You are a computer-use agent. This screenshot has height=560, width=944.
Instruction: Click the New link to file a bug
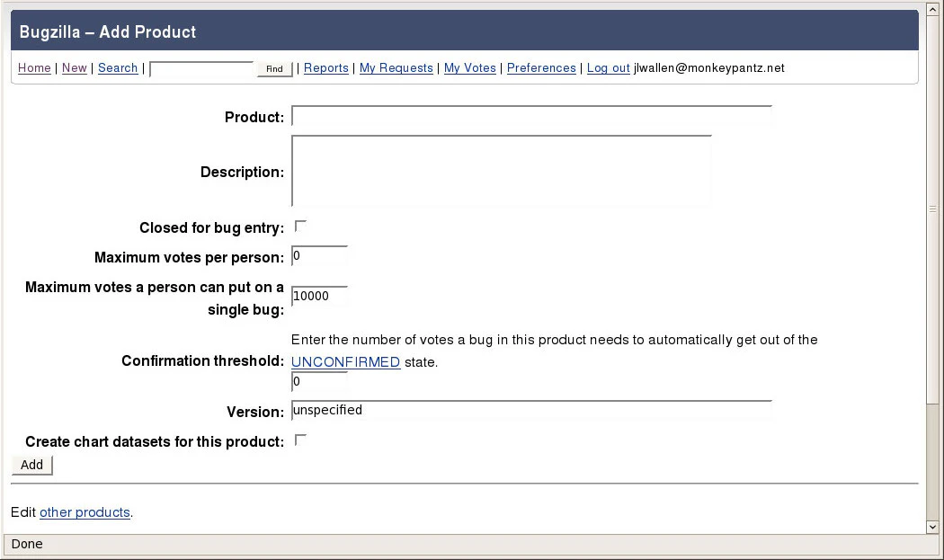74,67
